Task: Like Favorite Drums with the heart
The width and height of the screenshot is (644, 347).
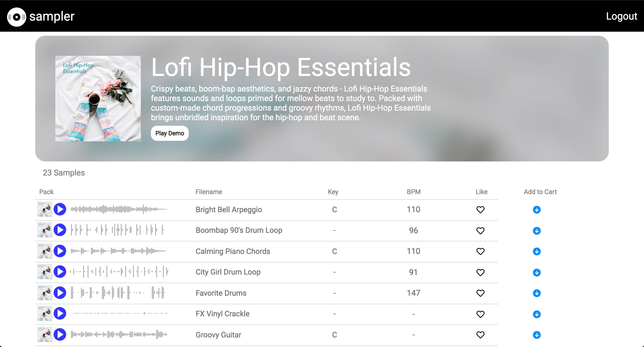Action: click(x=480, y=293)
